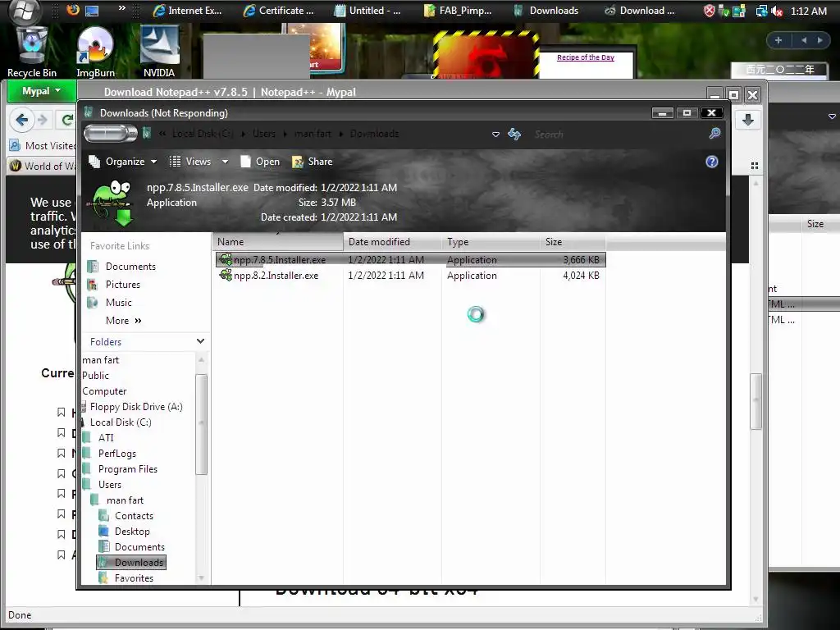This screenshot has width=840, height=630.
Task: Select Computer in folder tree
Action: 104,391
